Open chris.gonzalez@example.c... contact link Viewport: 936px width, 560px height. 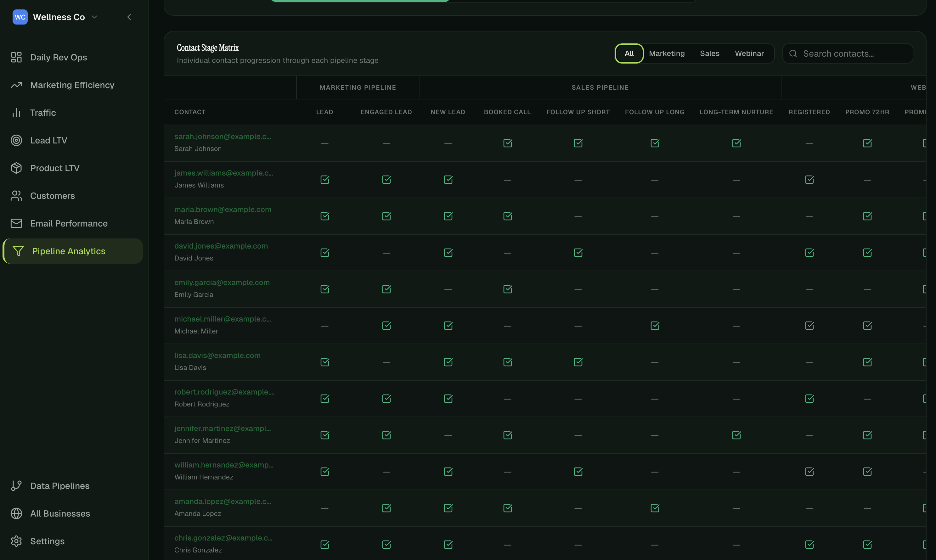click(x=223, y=538)
